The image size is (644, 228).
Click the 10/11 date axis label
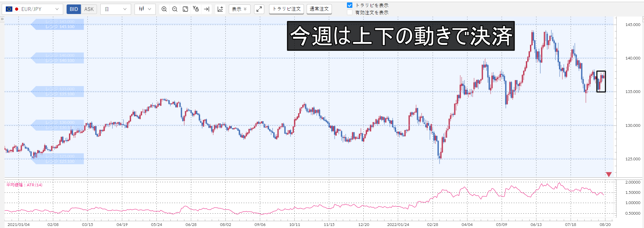pyautogui.click(x=294, y=225)
